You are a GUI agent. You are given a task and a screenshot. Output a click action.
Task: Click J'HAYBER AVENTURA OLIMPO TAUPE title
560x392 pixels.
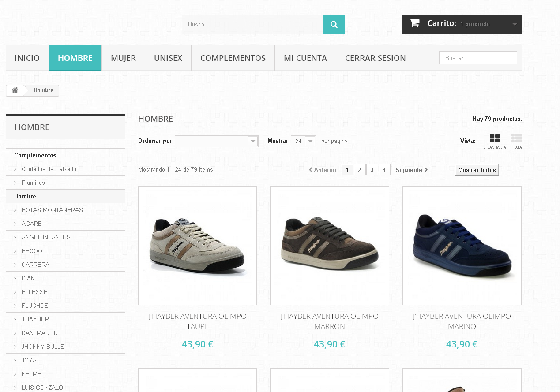pos(197,321)
